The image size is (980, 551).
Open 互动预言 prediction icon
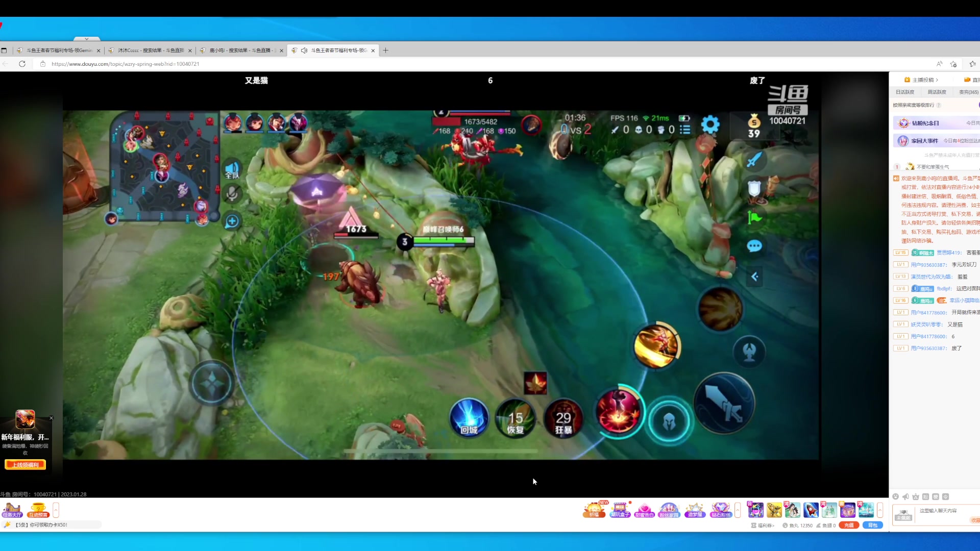coord(38,510)
